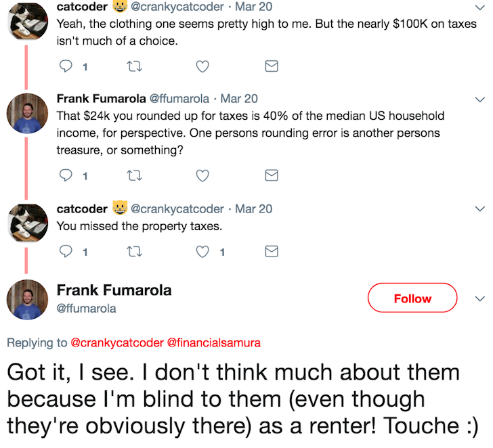493x448 pixels.
Task: Like the property taxes tweet with one like
Action: coord(202,252)
